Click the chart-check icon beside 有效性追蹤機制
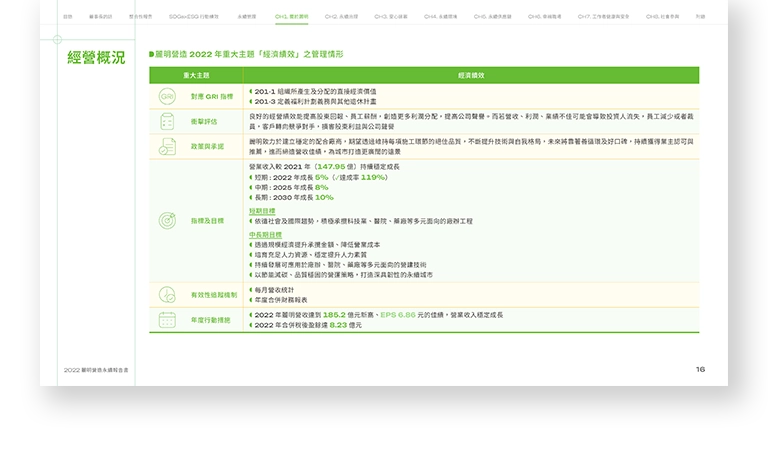 (x=167, y=294)
